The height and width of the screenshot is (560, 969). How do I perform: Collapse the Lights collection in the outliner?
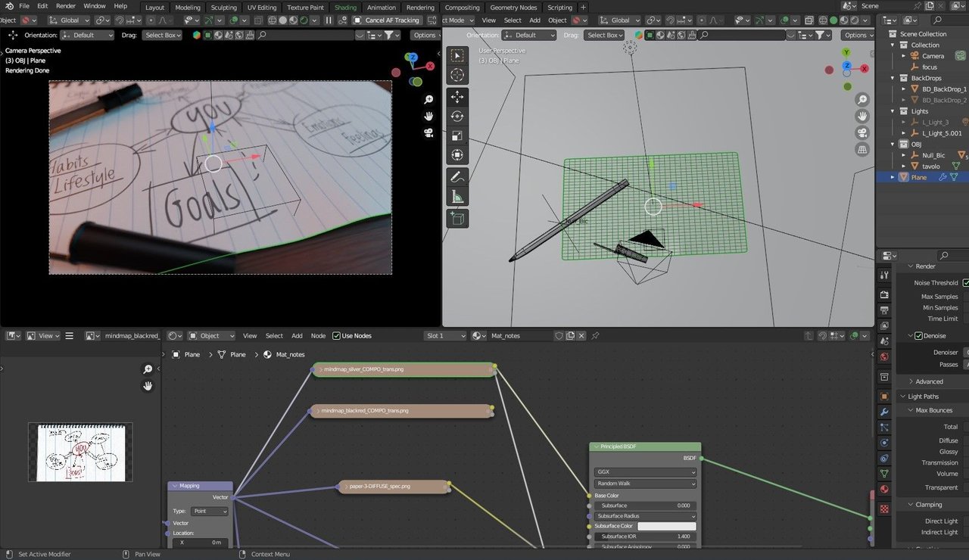click(893, 110)
